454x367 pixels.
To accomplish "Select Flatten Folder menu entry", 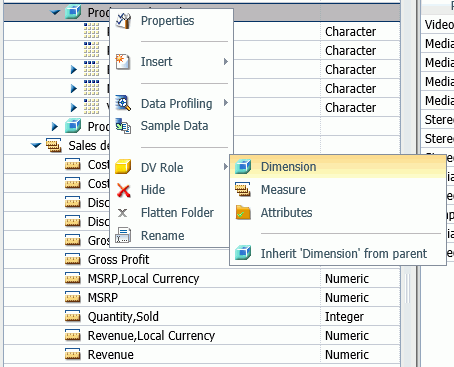I will [177, 213].
